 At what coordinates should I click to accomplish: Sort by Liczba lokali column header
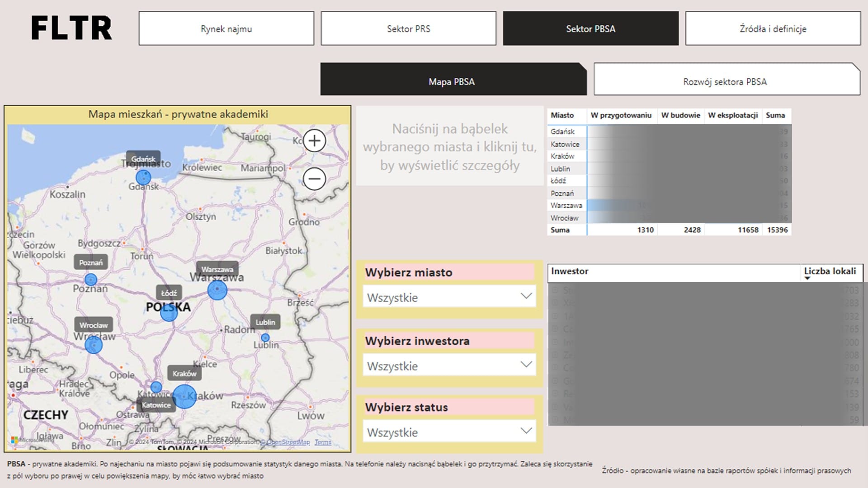[x=830, y=271]
